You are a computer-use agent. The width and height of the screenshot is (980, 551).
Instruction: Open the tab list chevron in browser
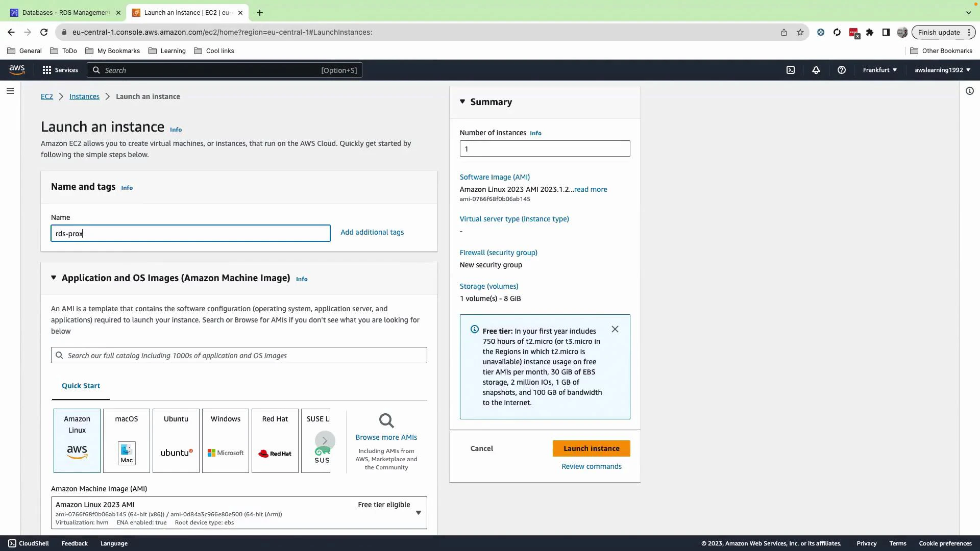coord(969,13)
